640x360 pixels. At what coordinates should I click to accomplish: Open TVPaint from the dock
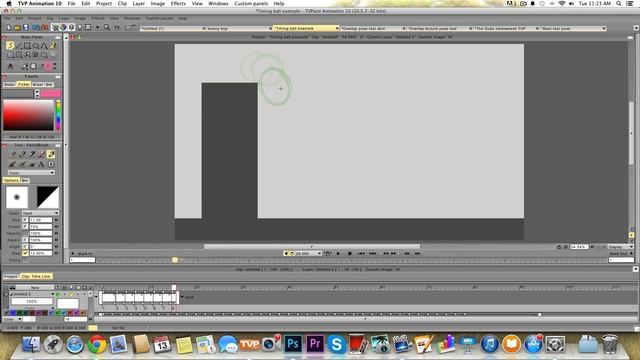pos(249,344)
